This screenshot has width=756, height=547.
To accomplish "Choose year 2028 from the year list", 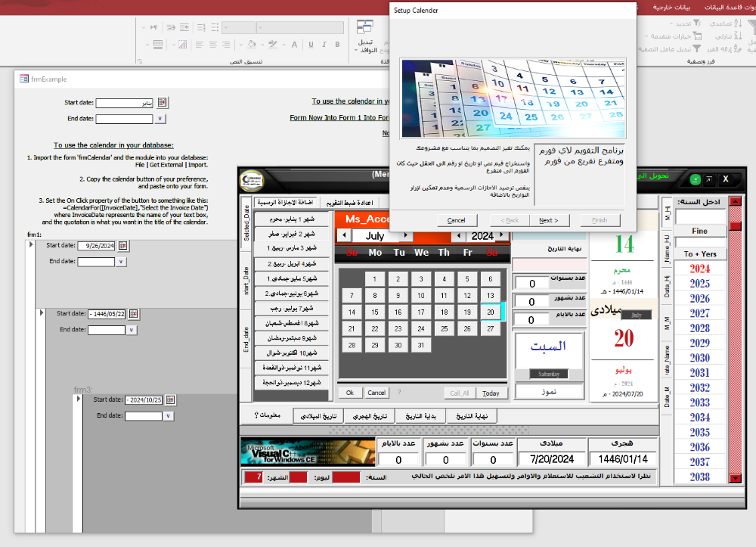I will pyautogui.click(x=699, y=328).
